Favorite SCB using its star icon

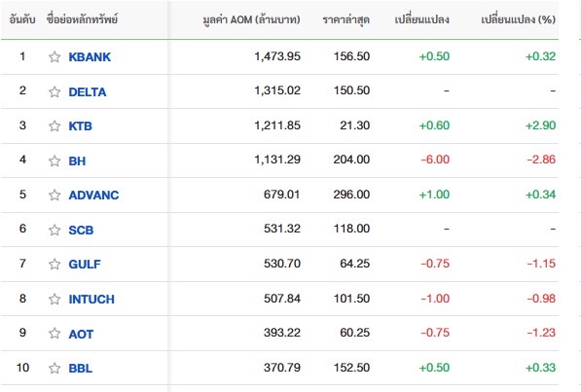coord(54,230)
